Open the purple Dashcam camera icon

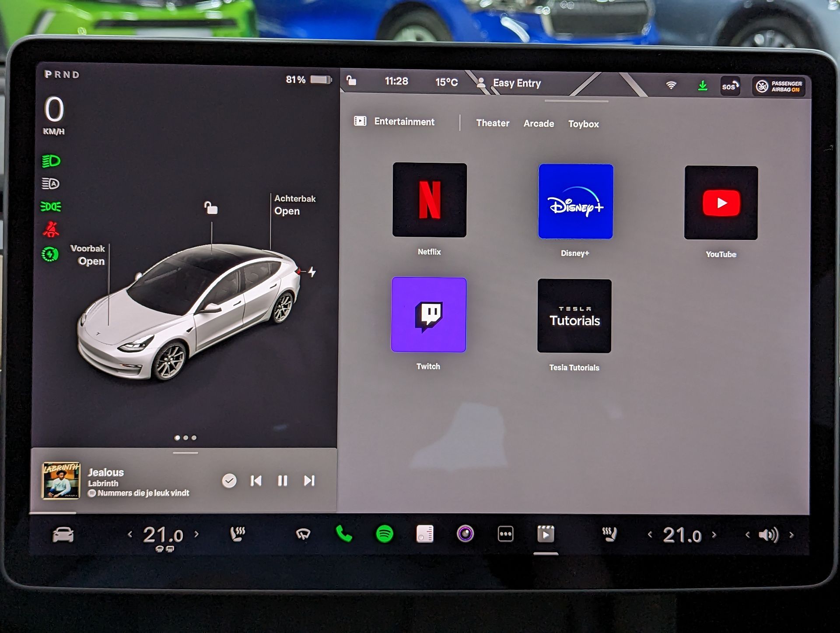pyautogui.click(x=465, y=534)
